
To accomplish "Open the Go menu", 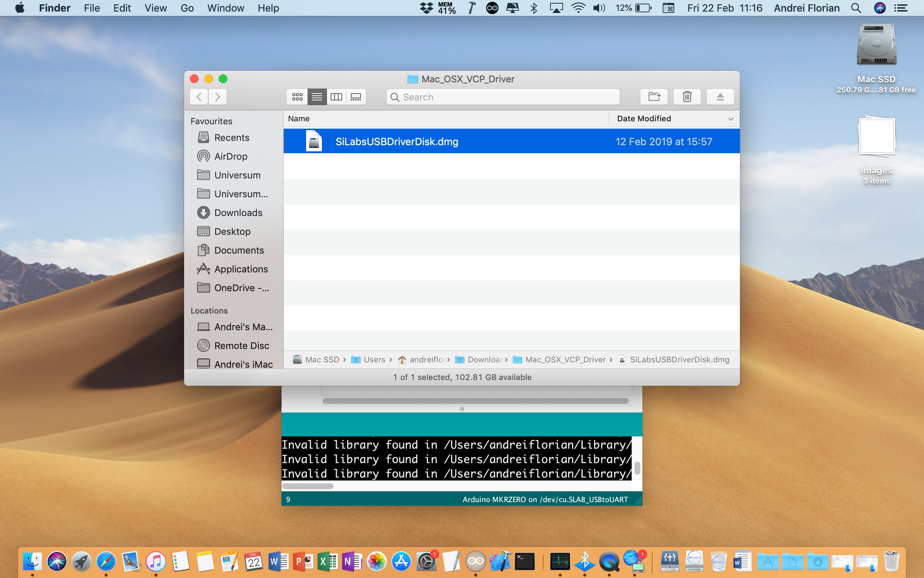I will [x=187, y=8].
